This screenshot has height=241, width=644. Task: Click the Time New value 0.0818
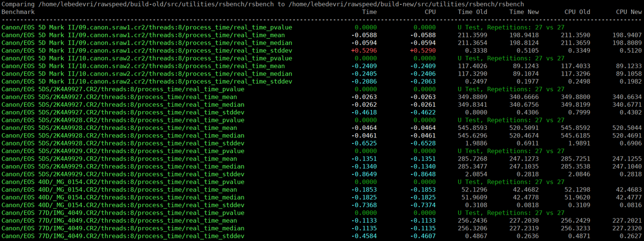(528, 205)
